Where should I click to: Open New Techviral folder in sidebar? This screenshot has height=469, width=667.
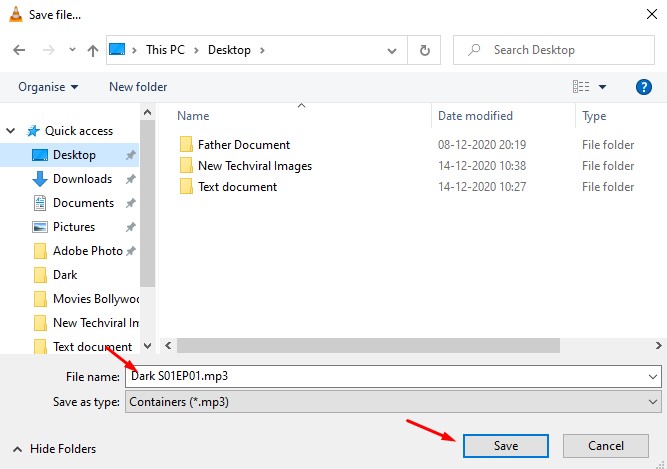pos(95,323)
